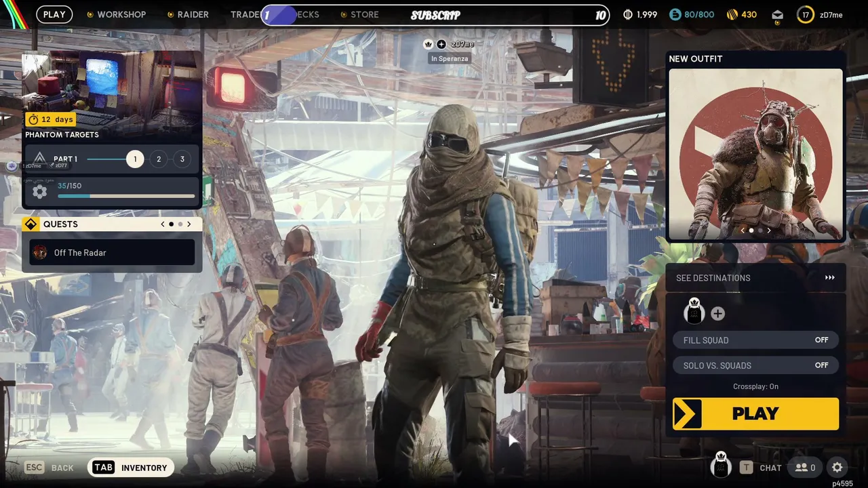Viewport: 868px width, 488px height.
Task: Click the hexagon cog icon beside 35/150
Action: [x=40, y=192]
